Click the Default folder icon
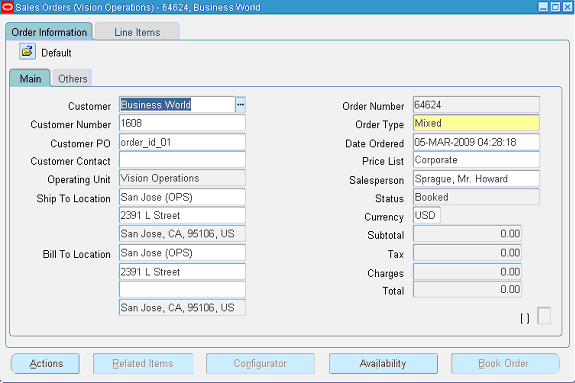The width and height of the screenshot is (575, 383). click(x=28, y=51)
